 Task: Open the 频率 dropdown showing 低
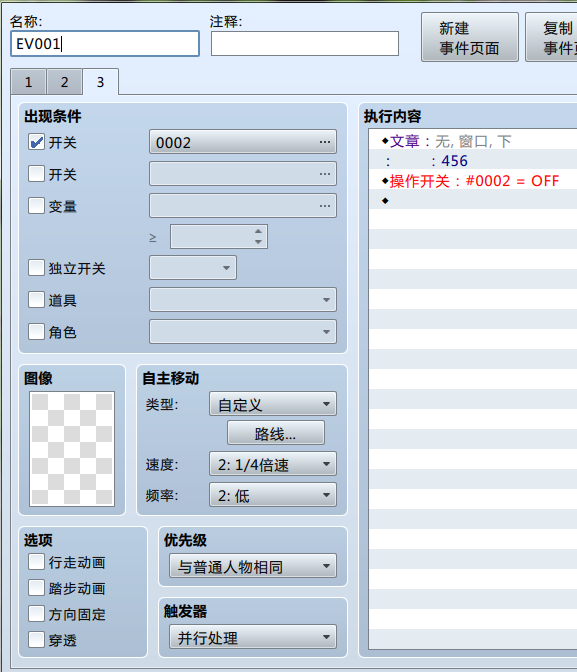[x=273, y=495]
